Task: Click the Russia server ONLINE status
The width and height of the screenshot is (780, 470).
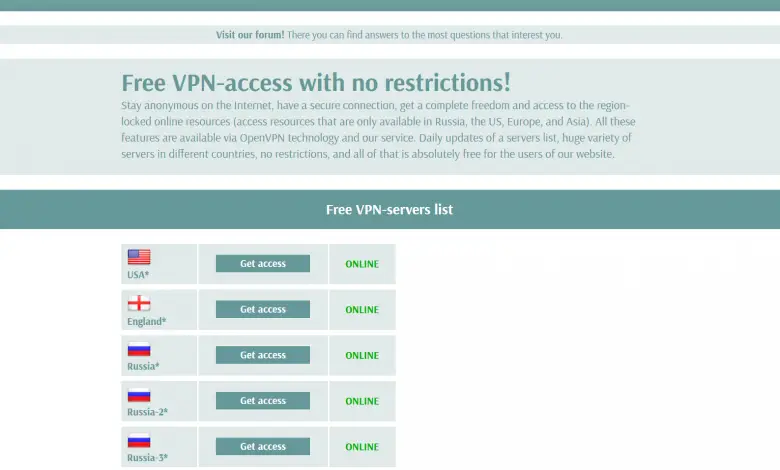Action: pos(362,356)
